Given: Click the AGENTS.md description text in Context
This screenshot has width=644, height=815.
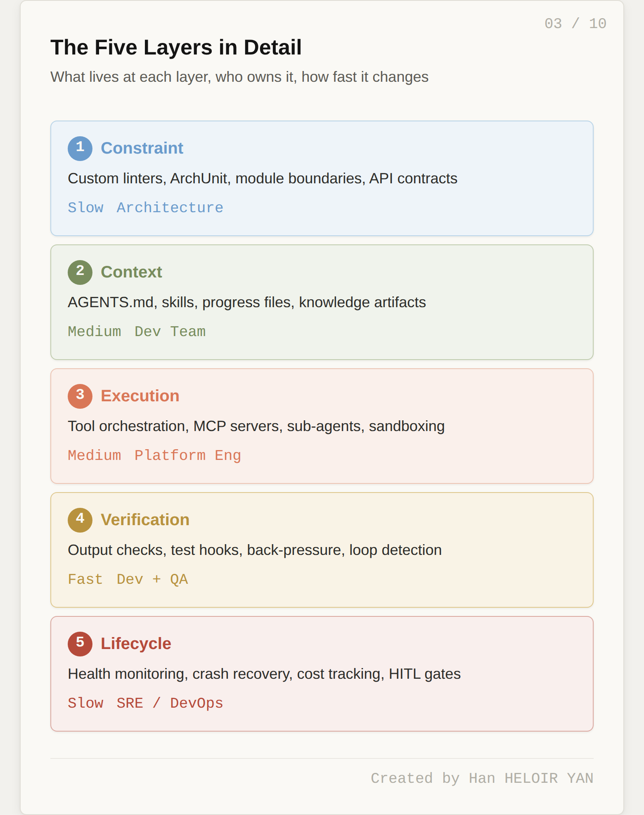Looking at the screenshot, I should pos(246,302).
